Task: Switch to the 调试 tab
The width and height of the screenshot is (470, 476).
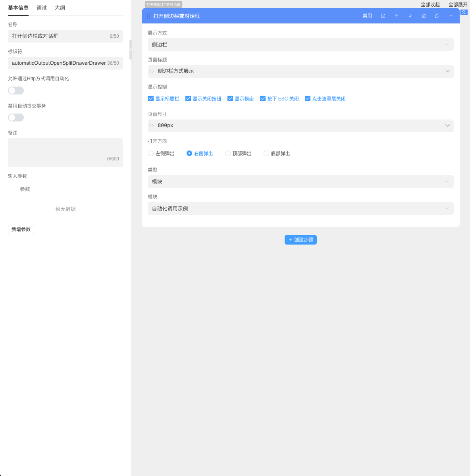Action: (42, 8)
